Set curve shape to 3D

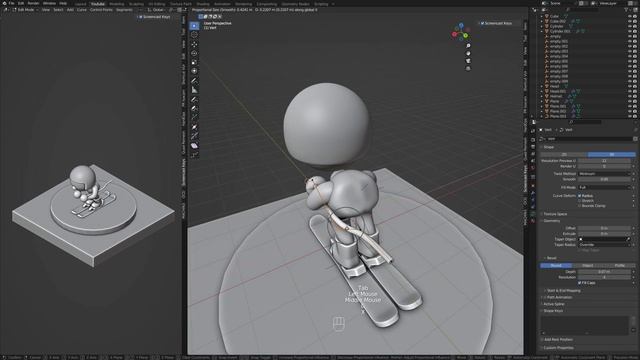(612, 154)
